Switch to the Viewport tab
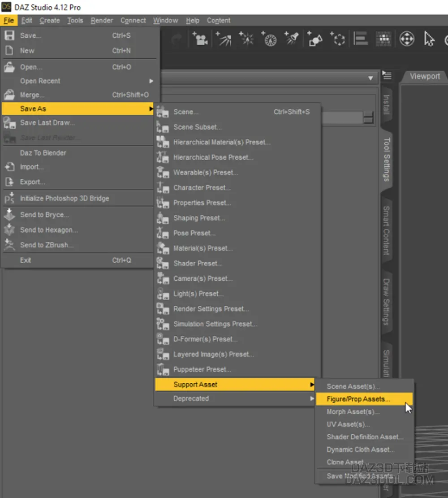This screenshot has width=448, height=498. click(425, 76)
